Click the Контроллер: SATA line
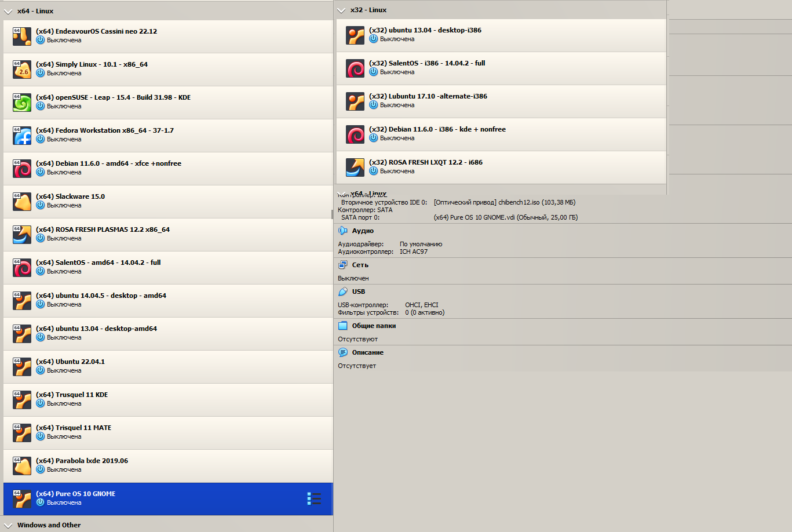Screen dimensions: 792x532 (365, 210)
